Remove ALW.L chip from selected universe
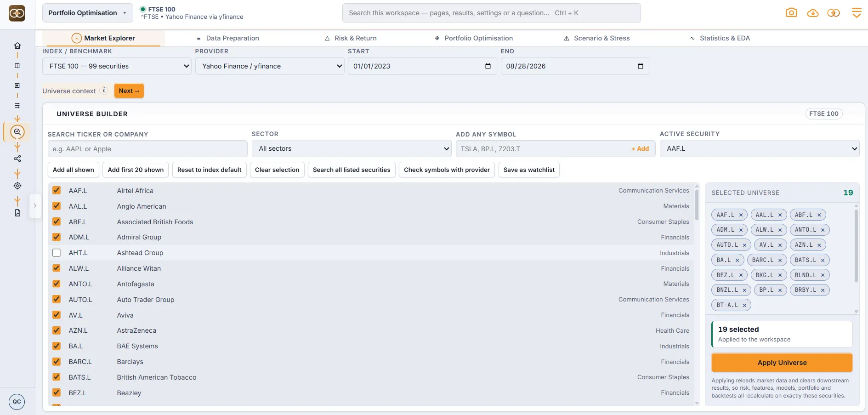Viewport: 868px width, 415px height. click(780, 230)
